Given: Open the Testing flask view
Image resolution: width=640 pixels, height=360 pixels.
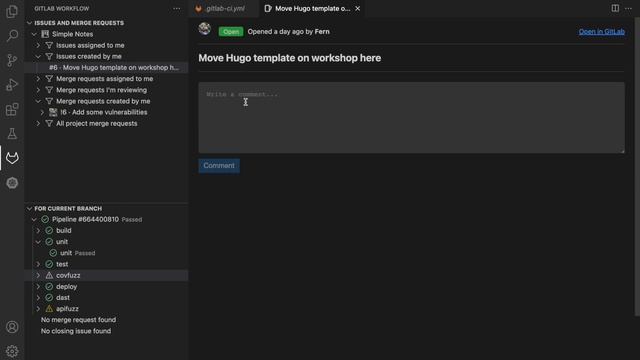Looking at the screenshot, I should 12,133.
